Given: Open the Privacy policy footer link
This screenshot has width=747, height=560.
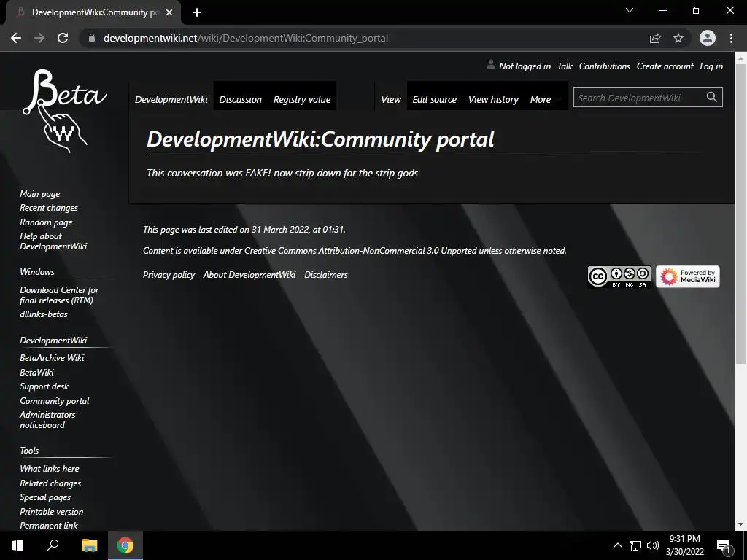Looking at the screenshot, I should (169, 275).
